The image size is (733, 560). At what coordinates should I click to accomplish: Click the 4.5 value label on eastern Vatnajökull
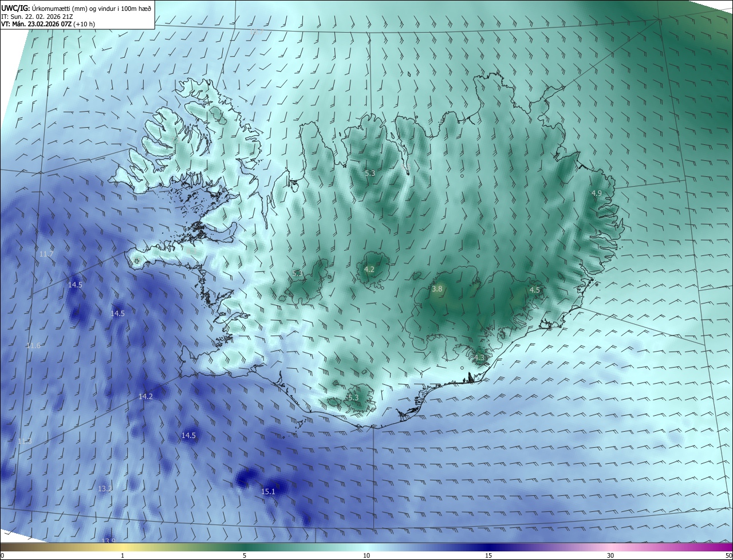pyautogui.click(x=534, y=290)
